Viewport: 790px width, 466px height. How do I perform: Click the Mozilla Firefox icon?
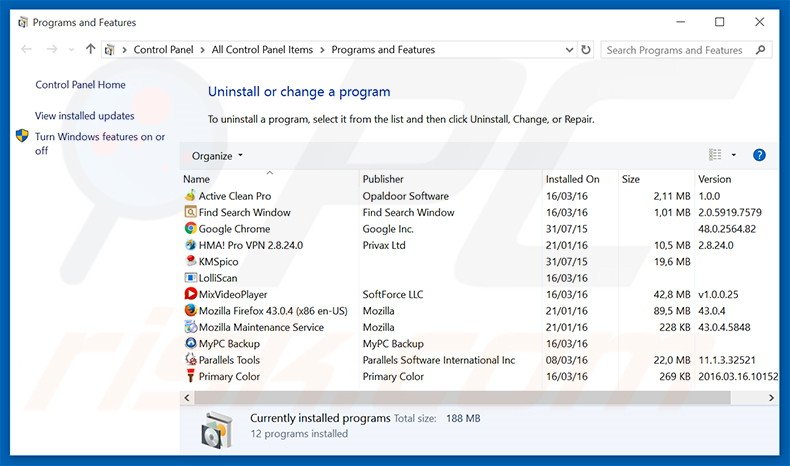point(190,310)
